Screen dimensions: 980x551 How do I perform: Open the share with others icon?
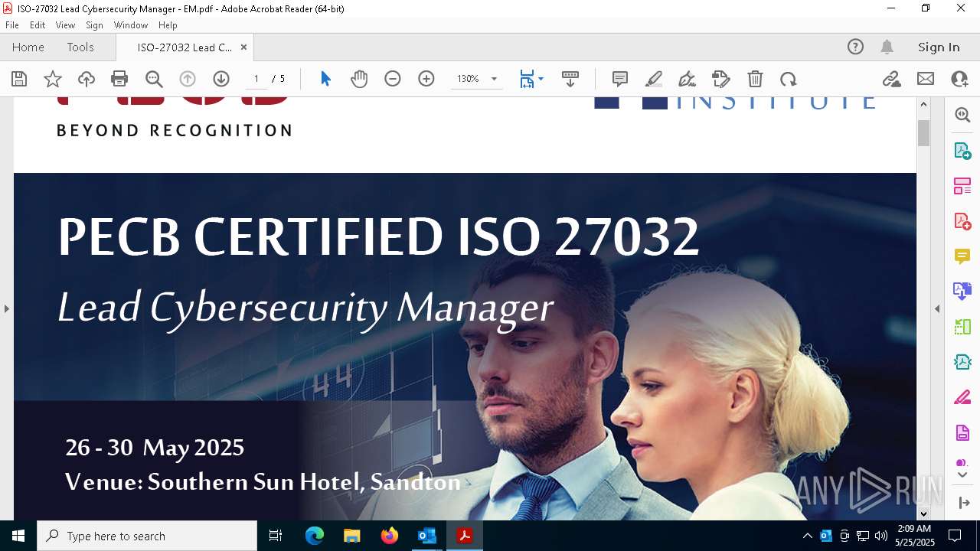pos(959,79)
